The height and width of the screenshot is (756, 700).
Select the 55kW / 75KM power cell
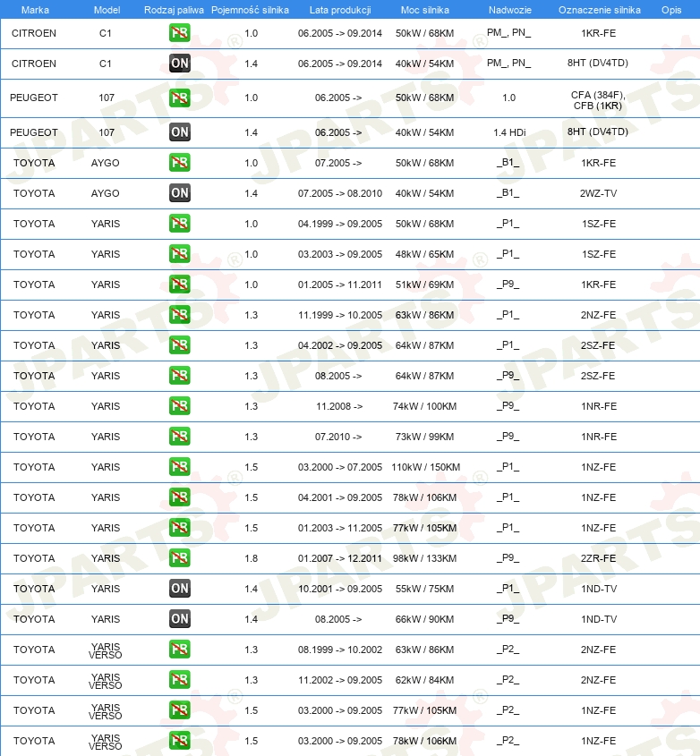[424, 588]
